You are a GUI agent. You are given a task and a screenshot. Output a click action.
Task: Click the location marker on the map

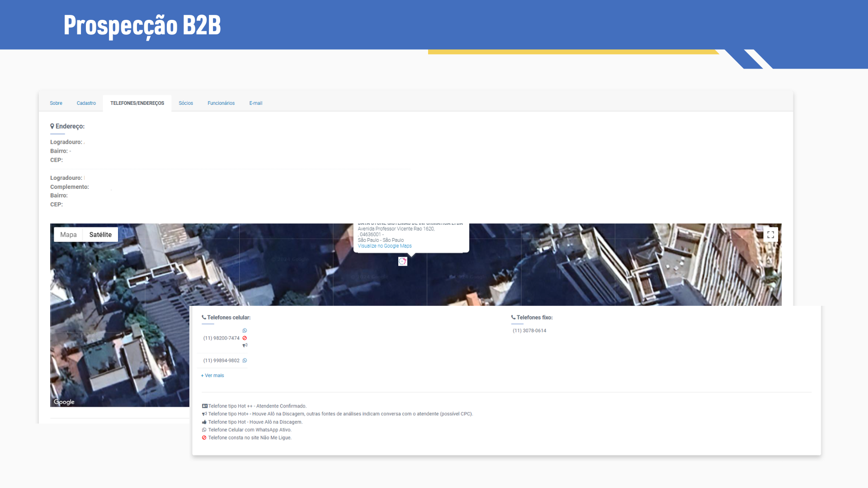(x=402, y=262)
